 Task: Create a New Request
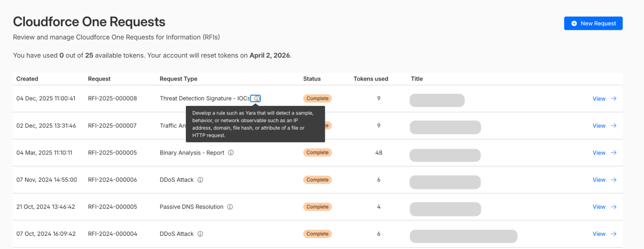pyautogui.click(x=593, y=23)
